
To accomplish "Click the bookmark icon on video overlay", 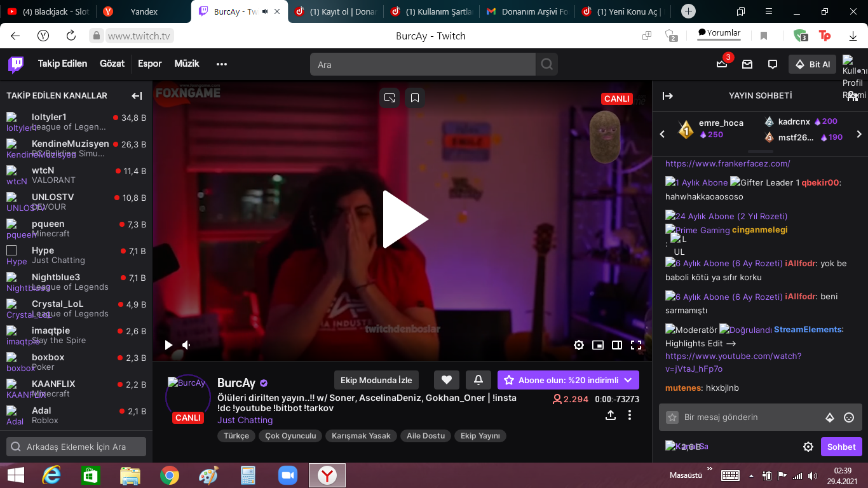I will [415, 98].
